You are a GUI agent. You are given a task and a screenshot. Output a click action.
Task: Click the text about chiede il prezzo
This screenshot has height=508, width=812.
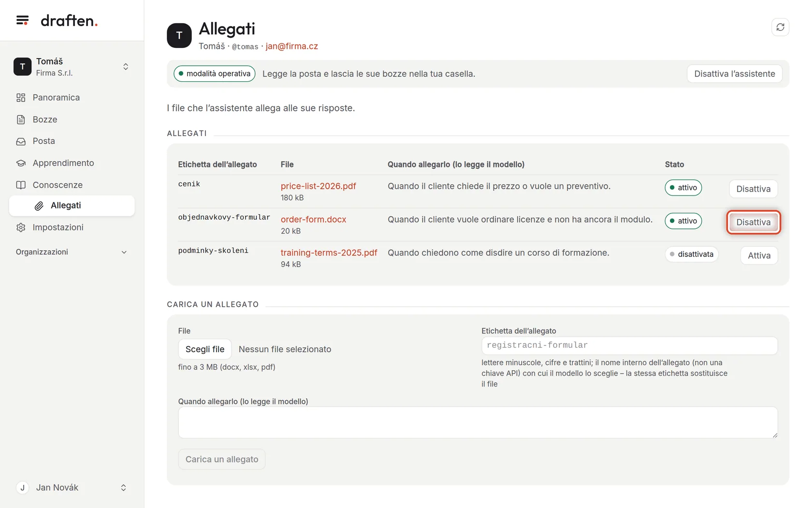pyautogui.click(x=499, y=186)
